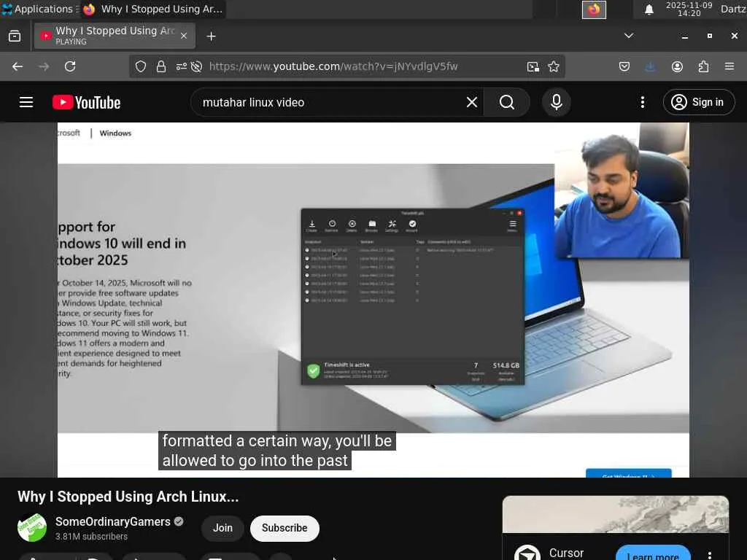Open the Firefox application hamburger menu
The width and height of the screenshot is (747, 560).
pos(729,66)
